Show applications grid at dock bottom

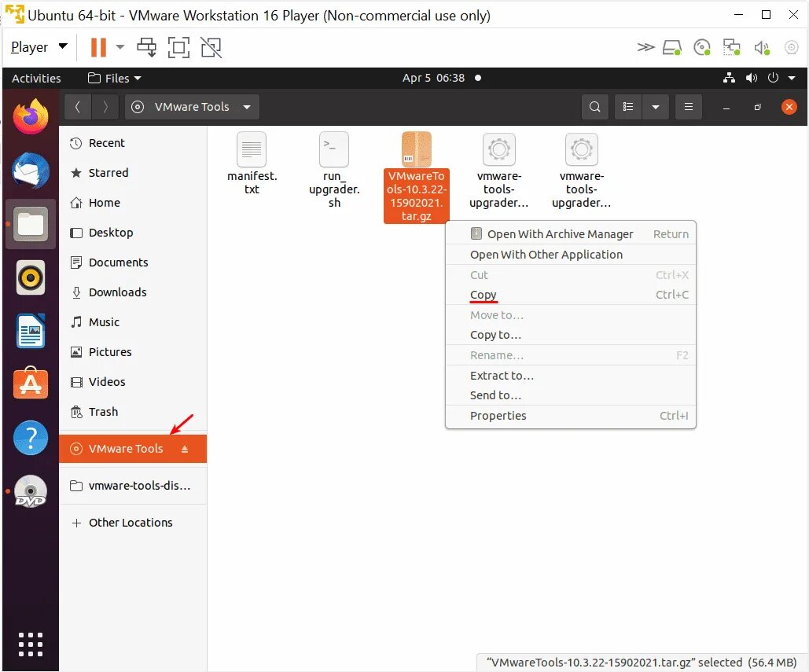coord(31,644)
